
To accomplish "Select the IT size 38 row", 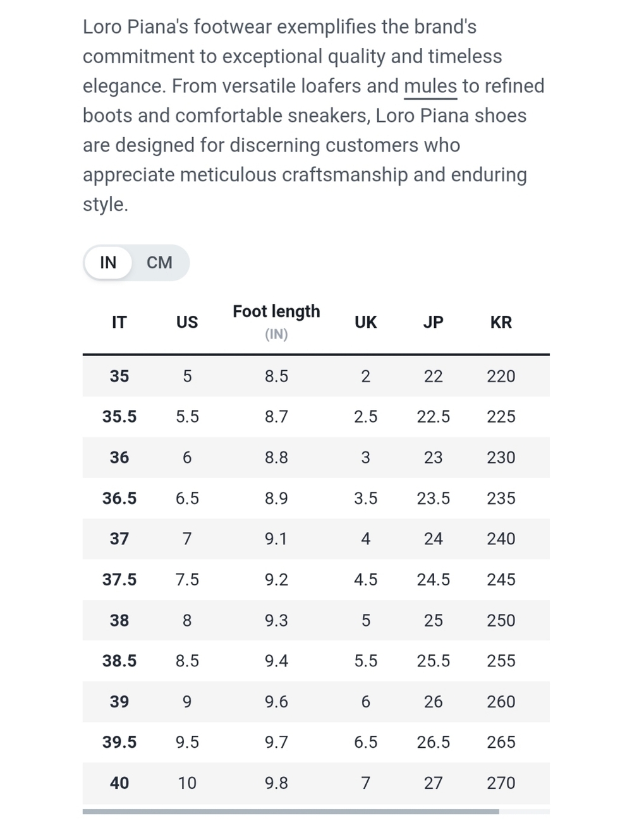I will (316, 620).
